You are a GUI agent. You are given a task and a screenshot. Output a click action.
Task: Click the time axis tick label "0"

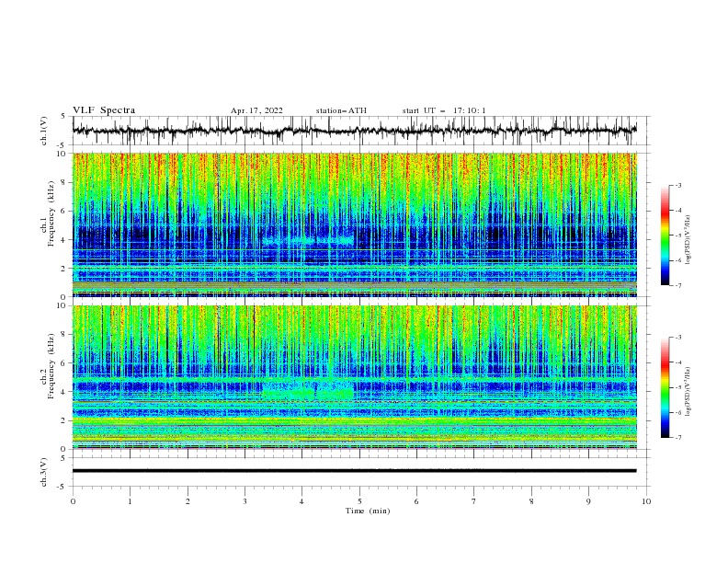coord(73,501)
